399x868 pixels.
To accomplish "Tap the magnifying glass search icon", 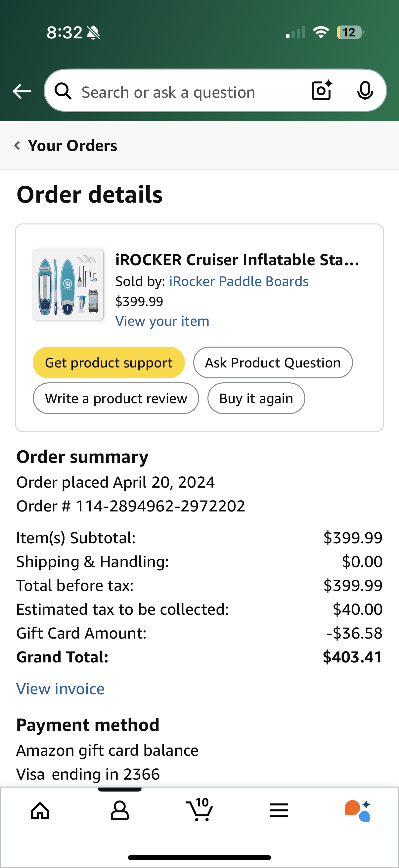I will [x=63, y=91].
